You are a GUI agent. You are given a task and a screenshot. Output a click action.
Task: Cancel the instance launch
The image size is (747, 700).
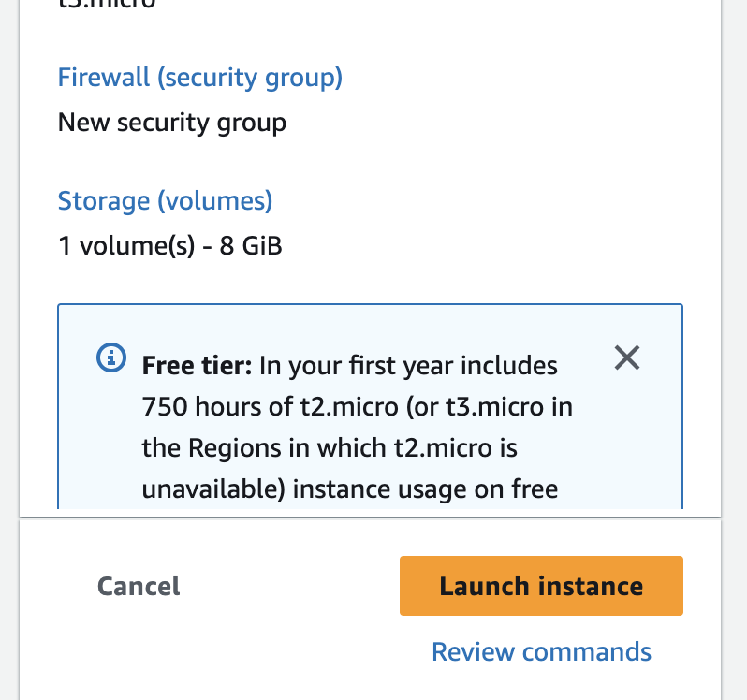click(139, 586)
